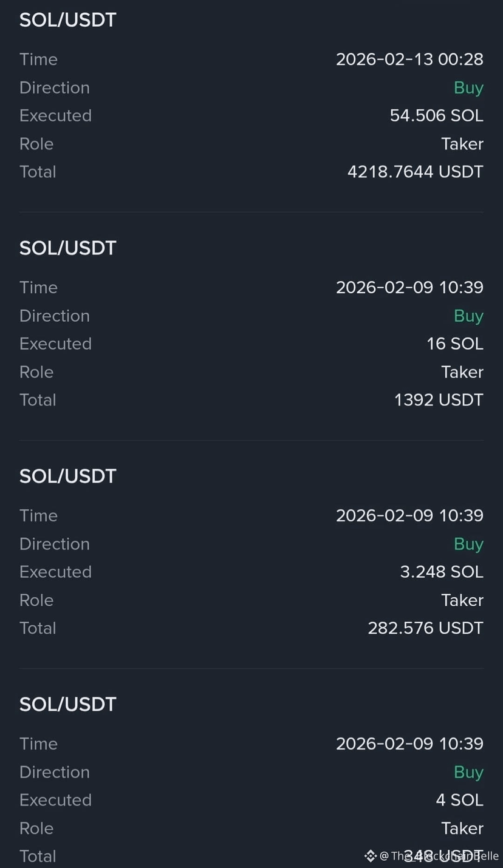Tap the fourth SOL/USDT pair heading
Screen dimensions: 503x868
[x=67, y=705]
